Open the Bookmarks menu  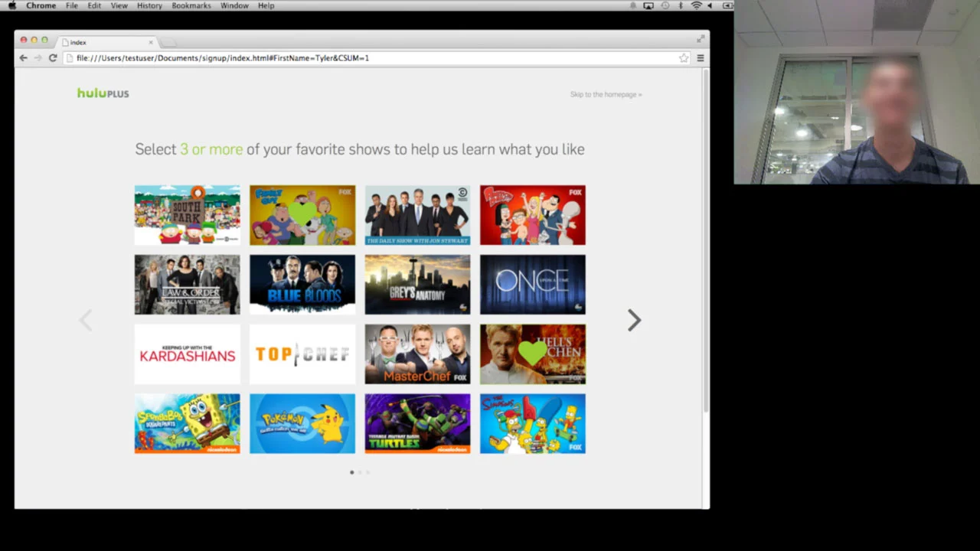[x=191, y=5]
